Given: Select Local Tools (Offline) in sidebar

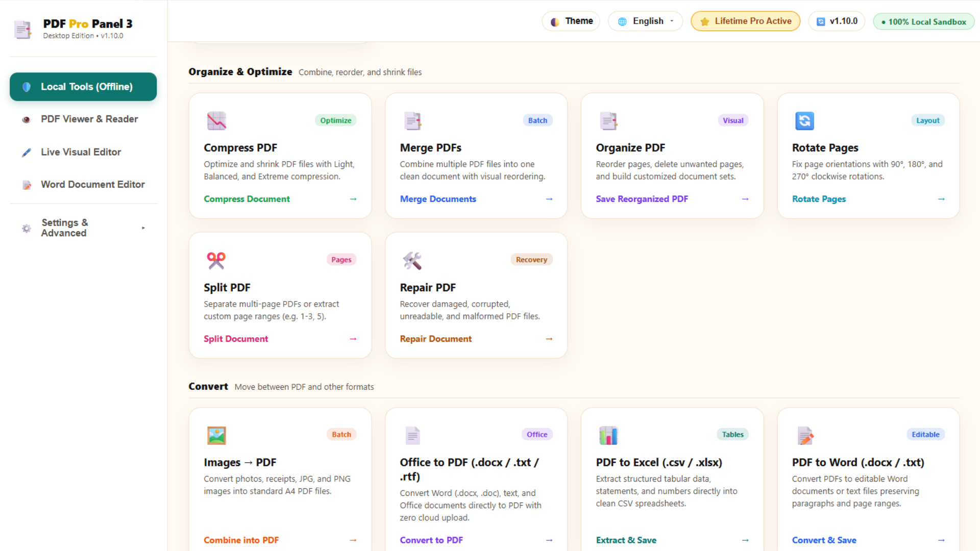Looking at the screenshot, I should point(83,87).
